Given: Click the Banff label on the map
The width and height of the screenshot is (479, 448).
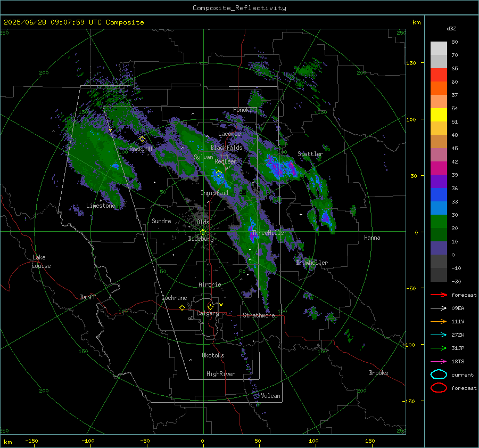Looking at the screenshot, I should tap(88, 297).
